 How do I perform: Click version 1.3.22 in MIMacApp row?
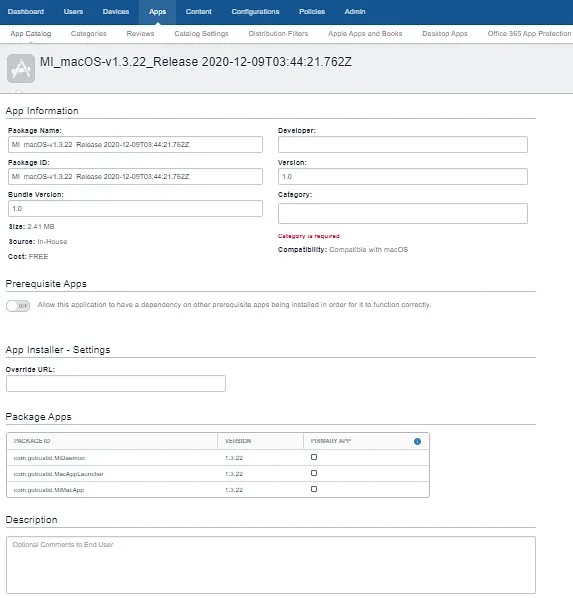click(234, 490)
